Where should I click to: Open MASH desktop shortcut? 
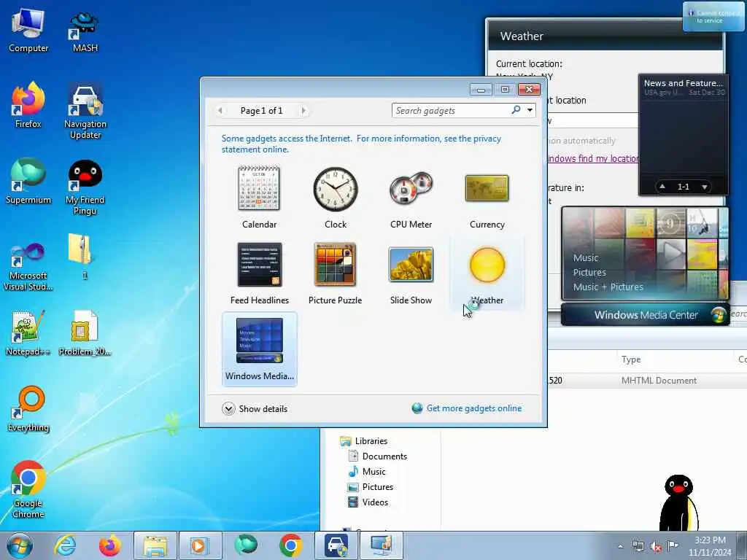[x=85, y=31]
